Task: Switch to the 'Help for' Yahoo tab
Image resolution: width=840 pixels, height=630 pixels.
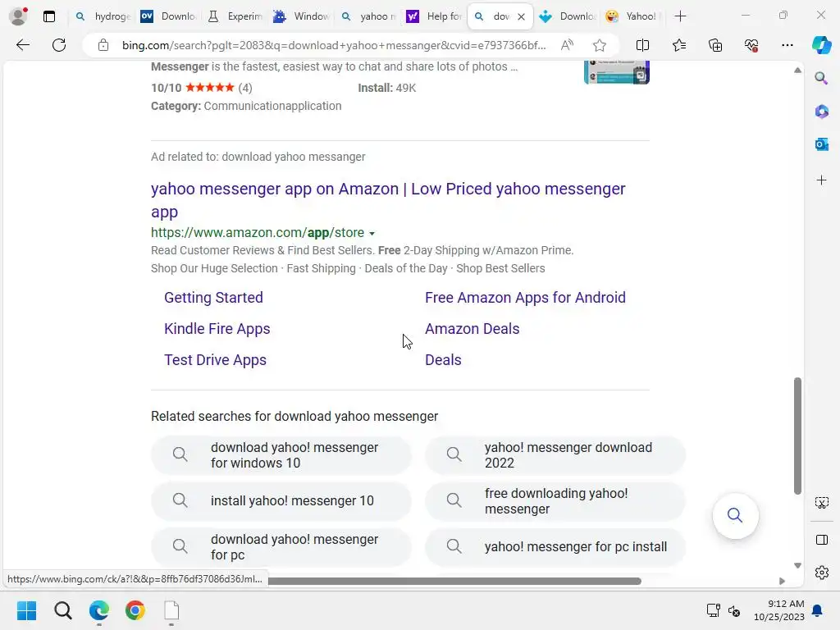Action: point(434,16)
